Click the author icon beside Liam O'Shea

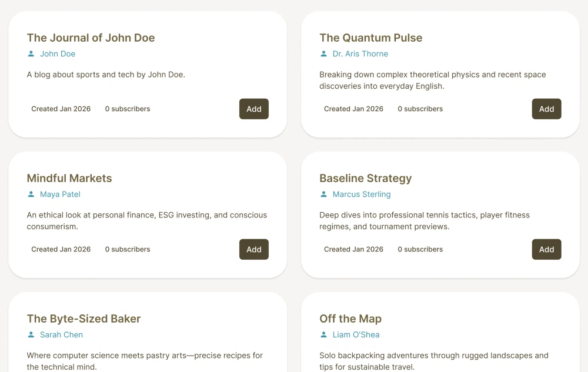click(x=323, y=335)
